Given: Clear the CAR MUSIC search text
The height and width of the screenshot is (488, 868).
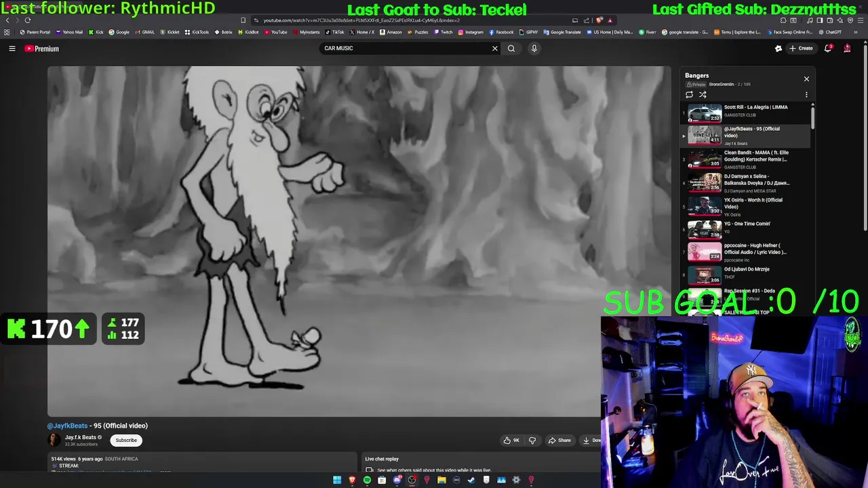Looking at the screenshot, I should point(495,48).
